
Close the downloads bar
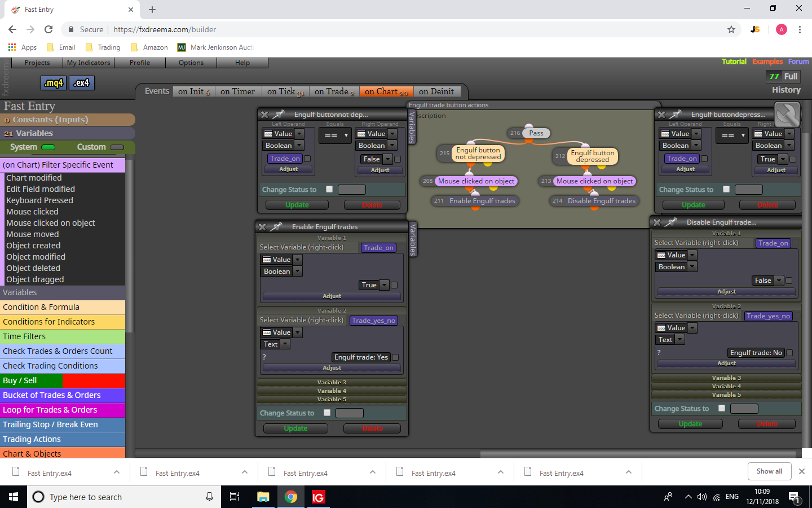(x=802, y=471)
